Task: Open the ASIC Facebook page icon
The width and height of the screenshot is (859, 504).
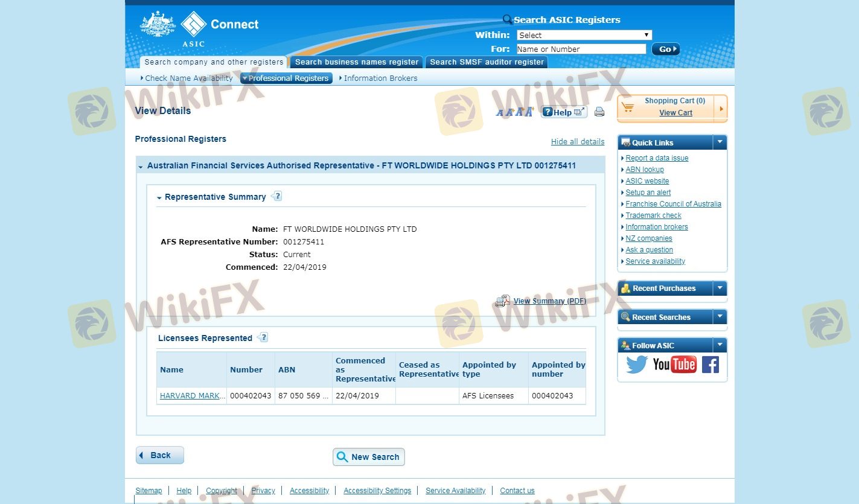Action: click(711, 365)
